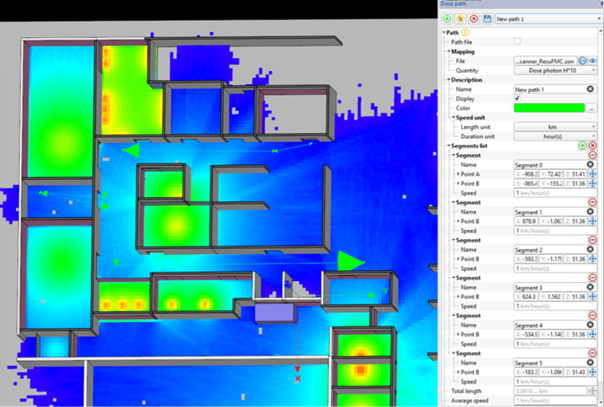
Task: Collapse the Mapping section
Action: point(447,52)
